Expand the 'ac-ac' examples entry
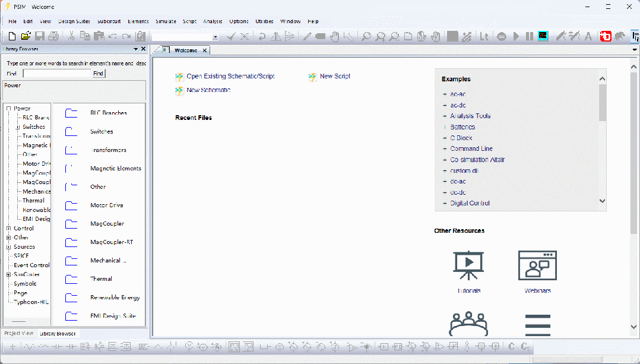Screen dimensions: 640x364 coord(445,94)
